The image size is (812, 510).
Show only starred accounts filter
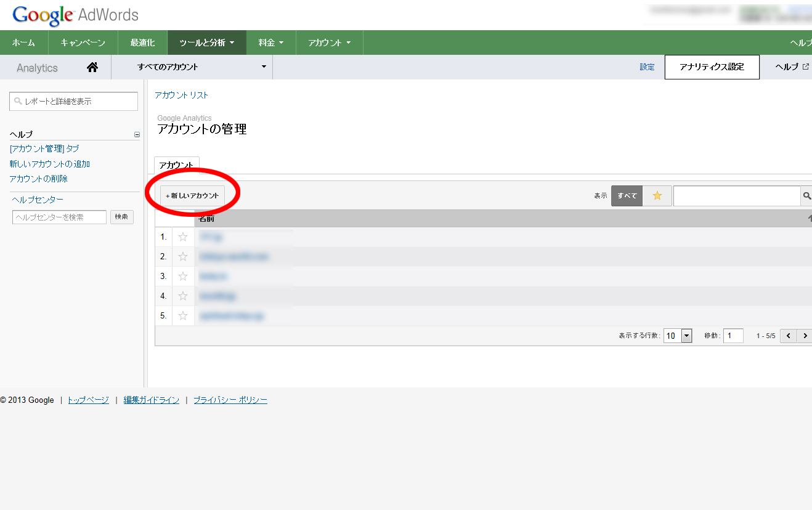coord(657,196)
